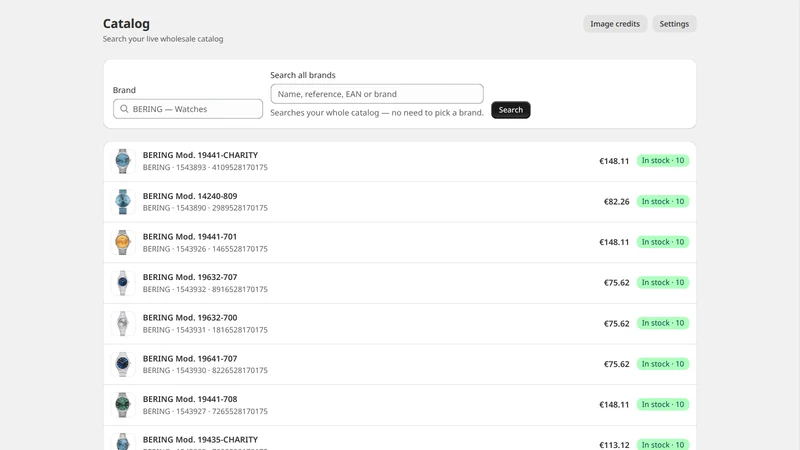
Task: Click the magnifier icon in Brand field
Action: [124, 109]
